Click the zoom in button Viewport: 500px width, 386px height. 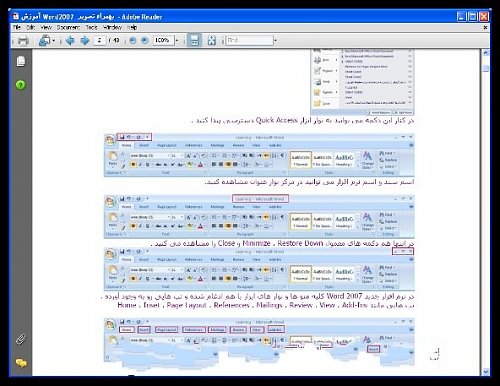(145, 41)
